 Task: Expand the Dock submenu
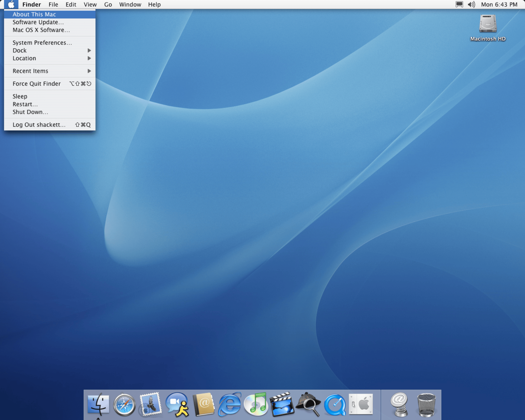pyautogui.click(x=50, y=50)
